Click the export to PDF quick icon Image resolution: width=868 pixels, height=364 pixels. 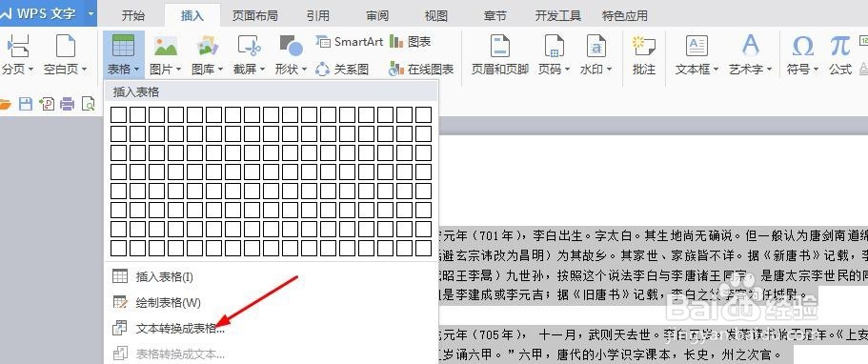pyautogui.click(x=47, y=104)
